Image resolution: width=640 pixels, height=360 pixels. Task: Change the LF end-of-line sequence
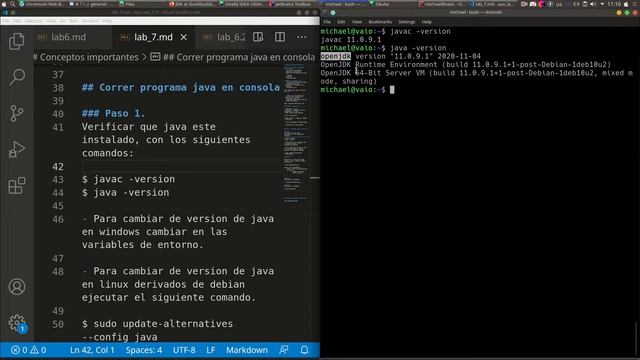pos(211,350)
